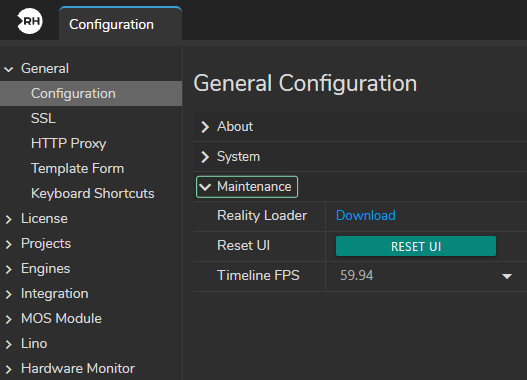
Task: Open the Template Form page
Action: [x=78, y=168]
